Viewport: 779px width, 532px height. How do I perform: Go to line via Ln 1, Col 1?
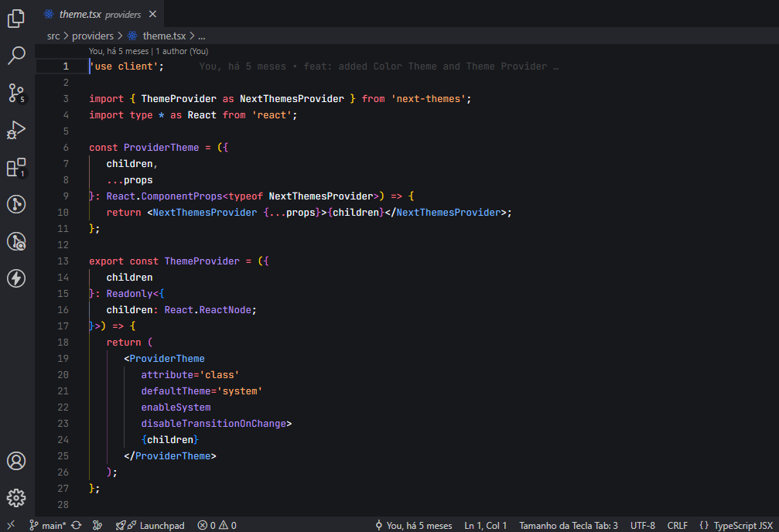[x=485, y=525]
